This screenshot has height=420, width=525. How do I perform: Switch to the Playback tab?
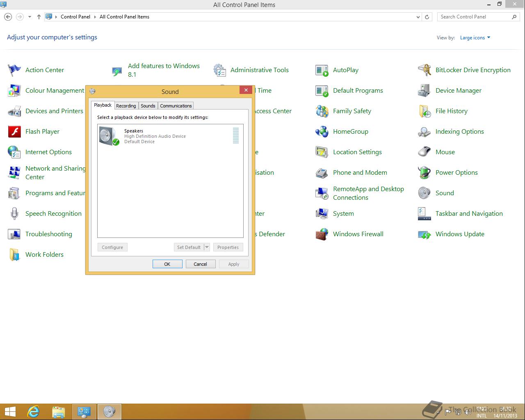103,105
